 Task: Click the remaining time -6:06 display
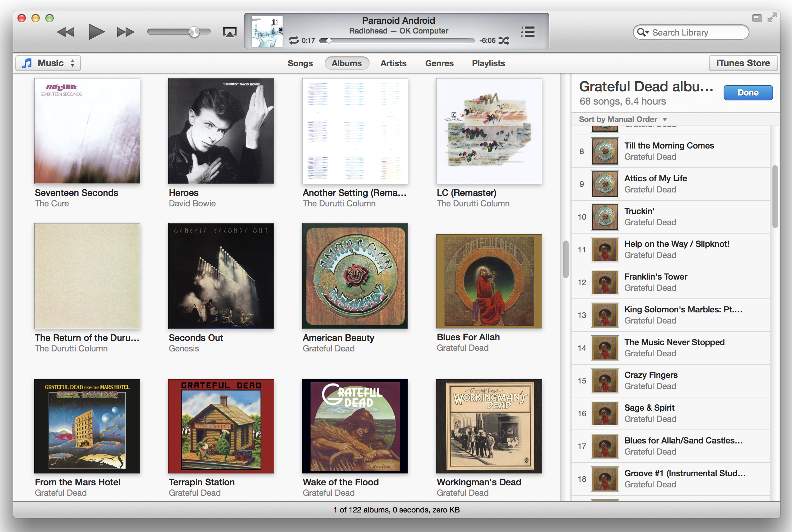[487, 40]
